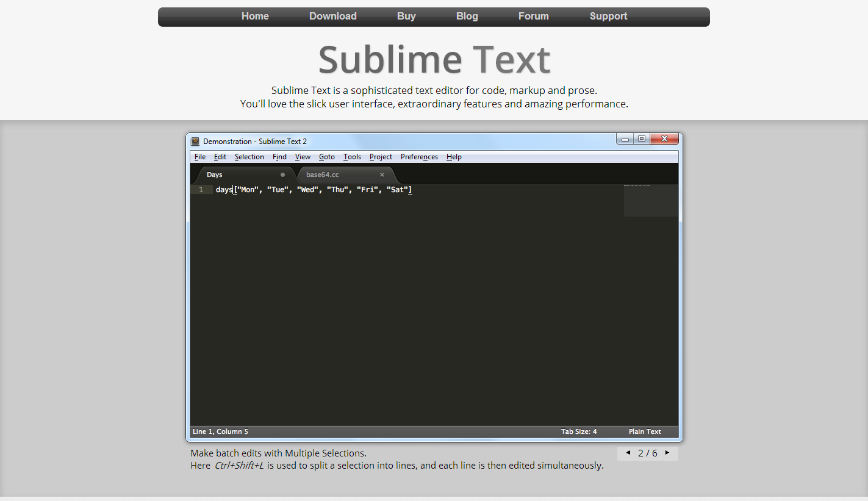
Task: Click the "Mon" string in editor
Action: point(248,190)
